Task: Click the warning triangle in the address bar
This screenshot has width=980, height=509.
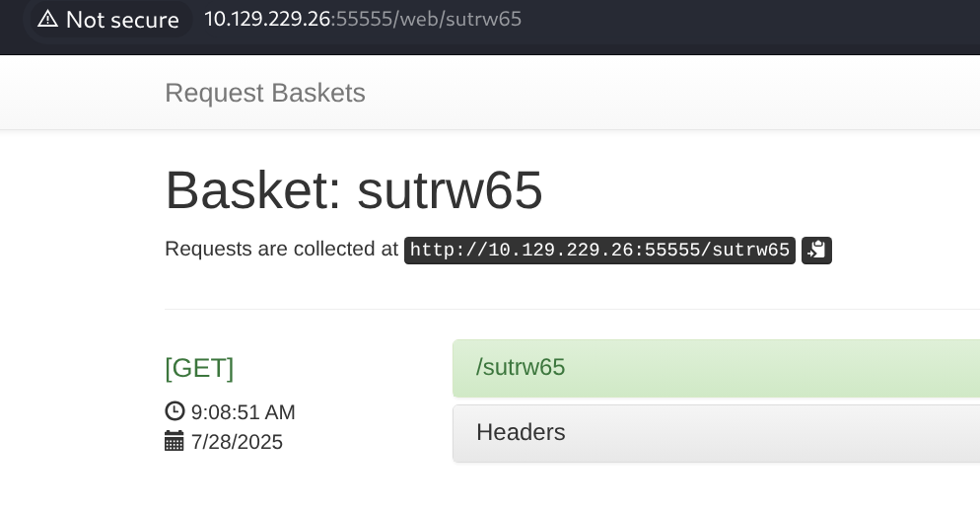Action: 47,19
